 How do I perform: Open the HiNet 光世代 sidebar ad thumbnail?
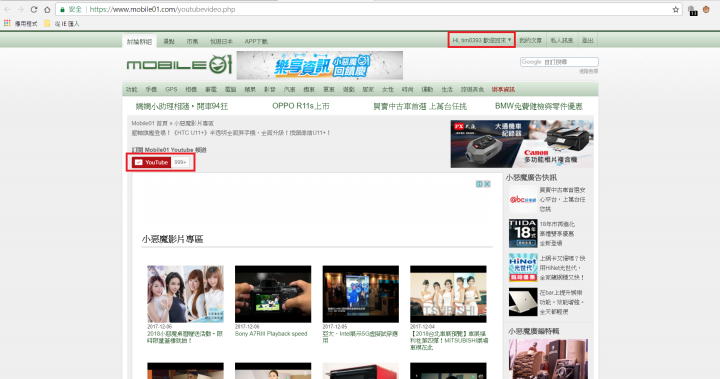point(523,267)
